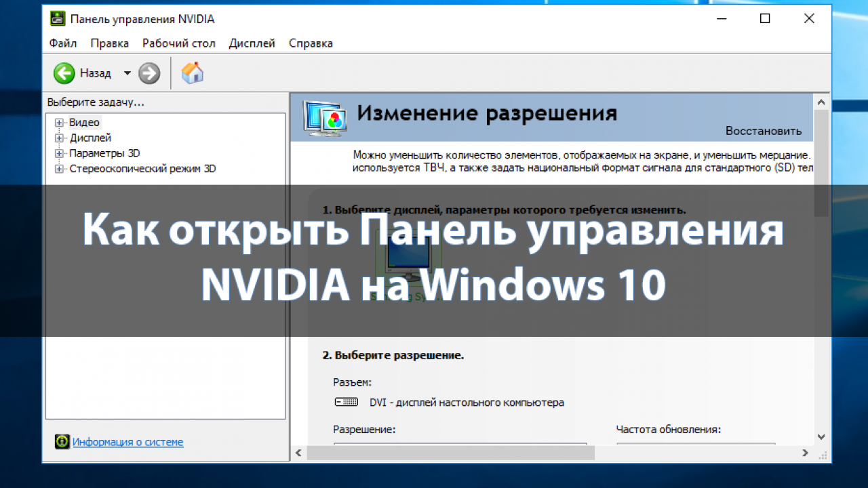Open the Справка menu

tap(311, 43)
